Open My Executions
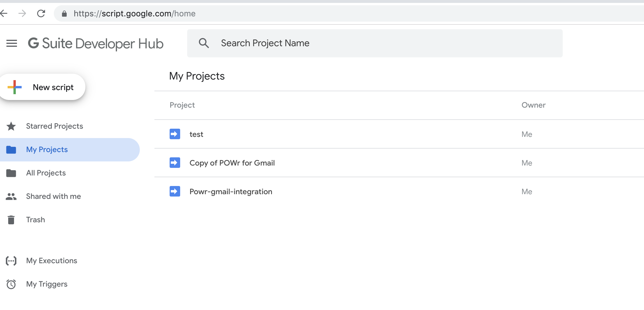Viewport: 644px width, 310px height. point(51,261)
